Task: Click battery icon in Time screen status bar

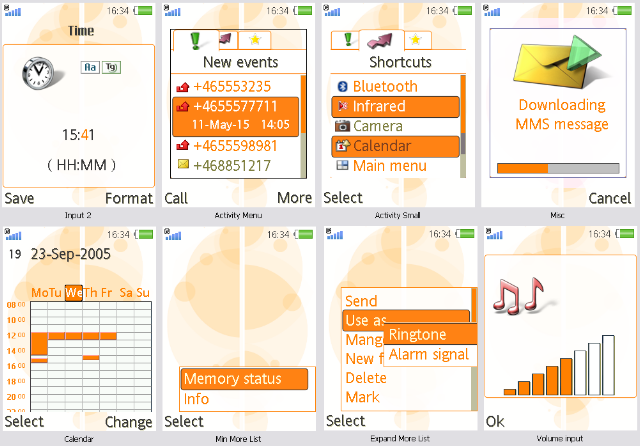Action: [144, 11]
